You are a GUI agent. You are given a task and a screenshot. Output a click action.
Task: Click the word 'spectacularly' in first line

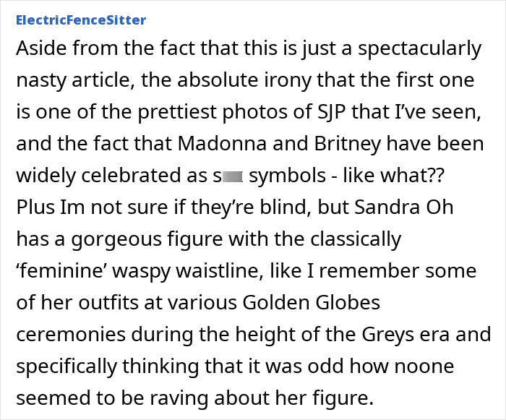pyautogui.click(x=419, y=48)
